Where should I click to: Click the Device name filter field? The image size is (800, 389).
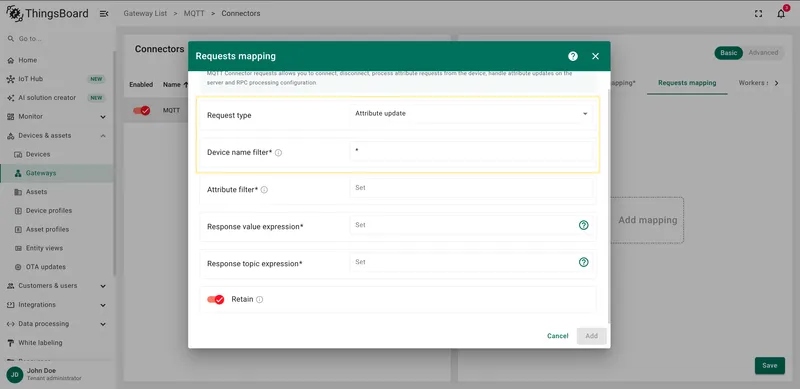click(470, 152)
